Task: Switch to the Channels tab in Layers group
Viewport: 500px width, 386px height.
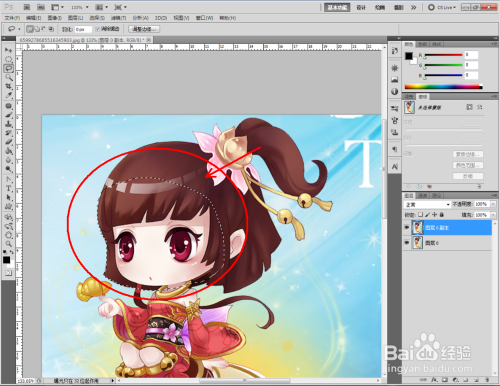Action: click(423, 196)
